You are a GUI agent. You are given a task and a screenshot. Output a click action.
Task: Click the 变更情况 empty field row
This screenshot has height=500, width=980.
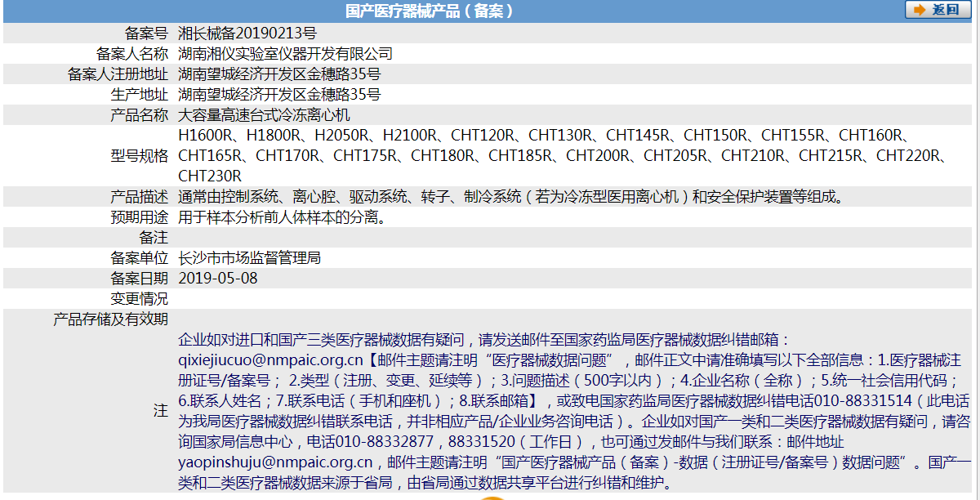pos(327,298)
